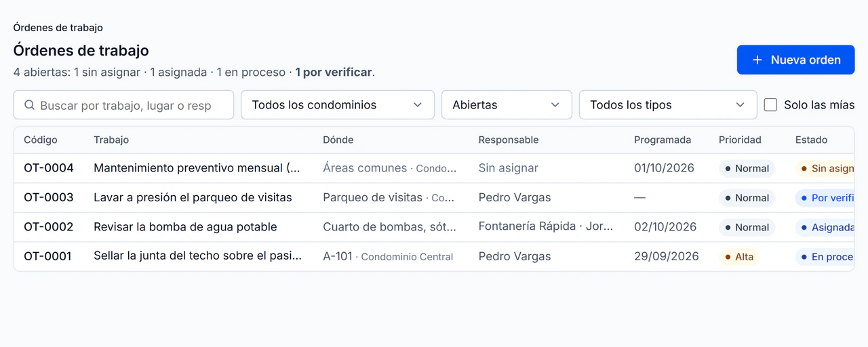Click the Responsable column header
This screenshot has width=868, height=347.
(x=509, y=140)
